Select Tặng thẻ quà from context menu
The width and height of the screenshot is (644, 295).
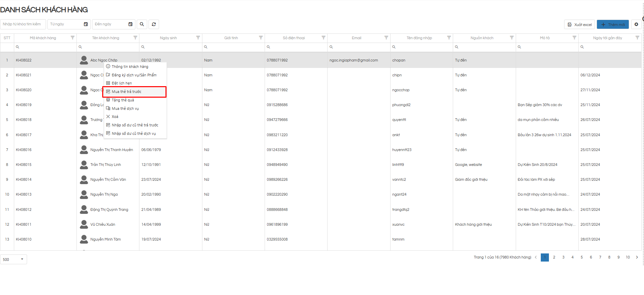coord(123,100)
